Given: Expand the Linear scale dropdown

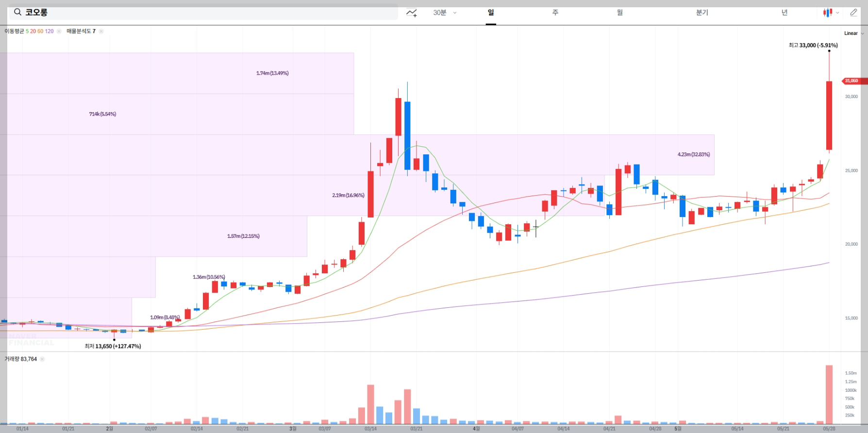Looking at the screenshot, I should (854, 33).
